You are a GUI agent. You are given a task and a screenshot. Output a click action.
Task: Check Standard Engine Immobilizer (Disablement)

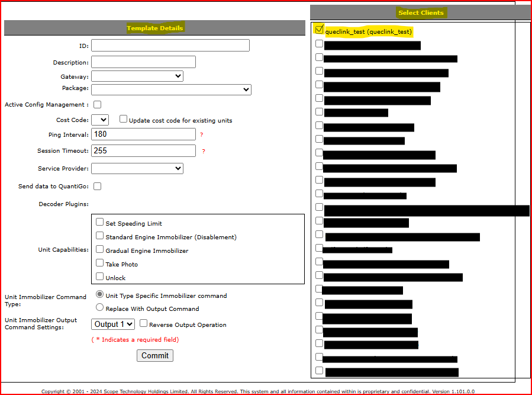pos(100,236)
